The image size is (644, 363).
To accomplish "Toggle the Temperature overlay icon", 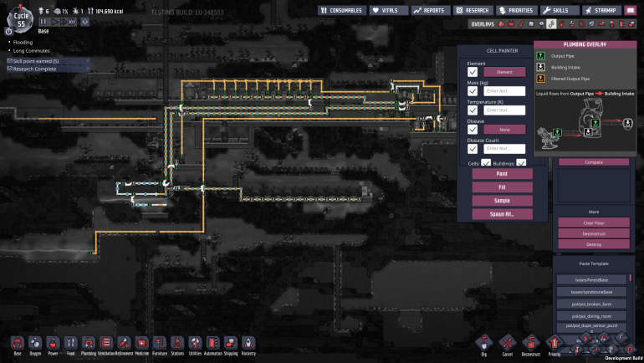I will tap(522, 24).
